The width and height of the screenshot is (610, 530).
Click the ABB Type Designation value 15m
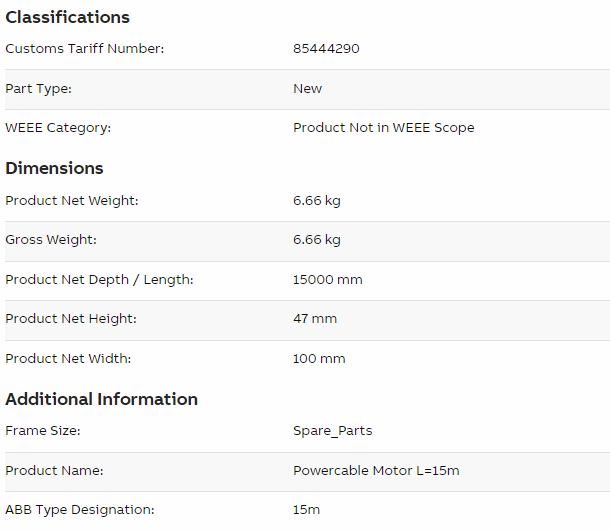point(306,510)
